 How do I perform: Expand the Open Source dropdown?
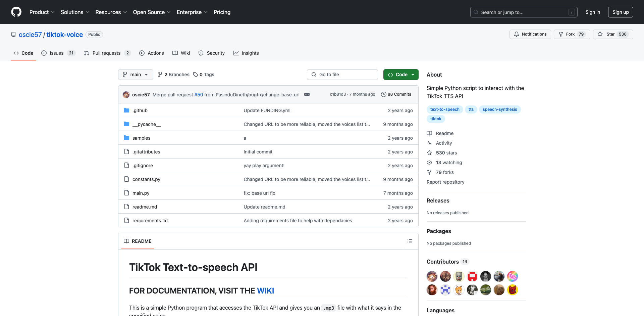tap(152, 12)
